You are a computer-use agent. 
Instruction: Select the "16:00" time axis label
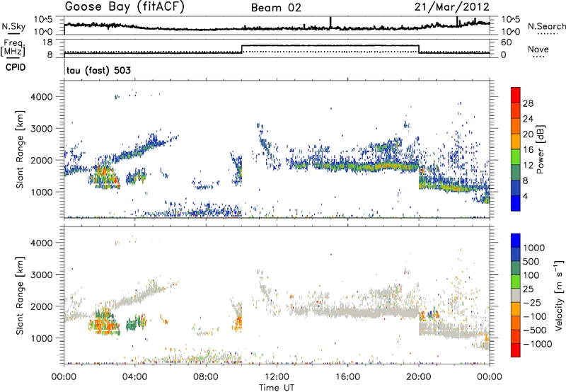pos(347,377)
